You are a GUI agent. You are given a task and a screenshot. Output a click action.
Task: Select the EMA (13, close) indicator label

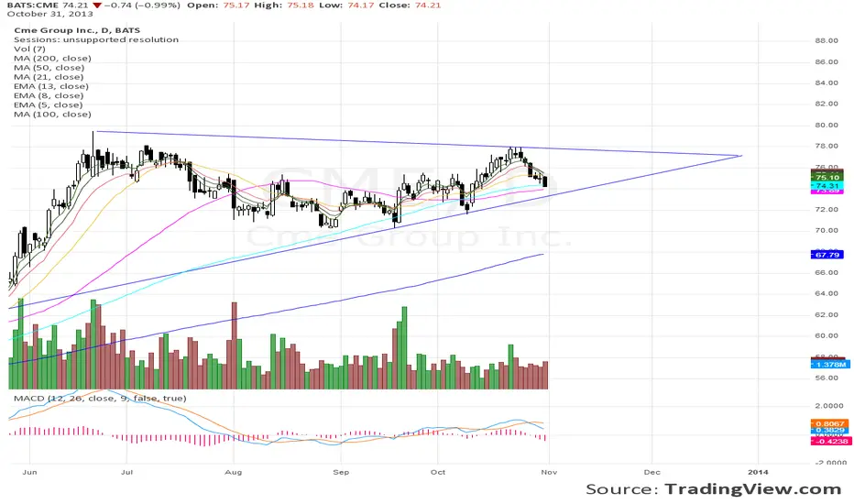(x=51, y=86)
